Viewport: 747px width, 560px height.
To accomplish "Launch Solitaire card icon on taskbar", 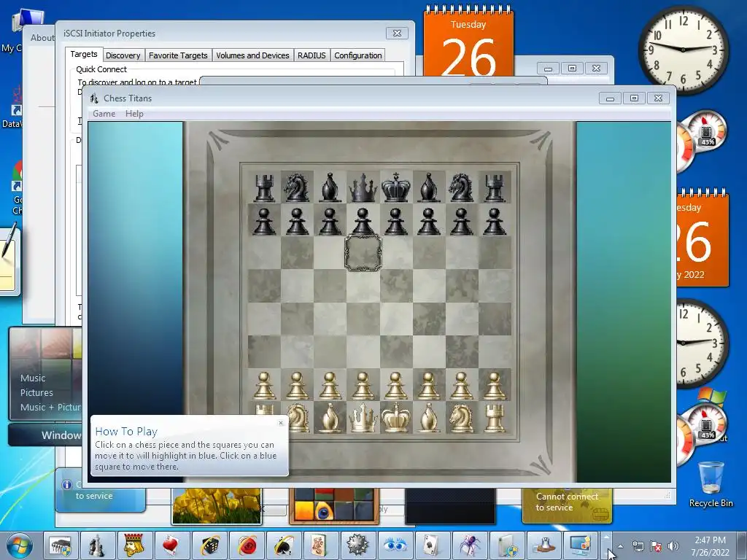I will tap(432, 545).
